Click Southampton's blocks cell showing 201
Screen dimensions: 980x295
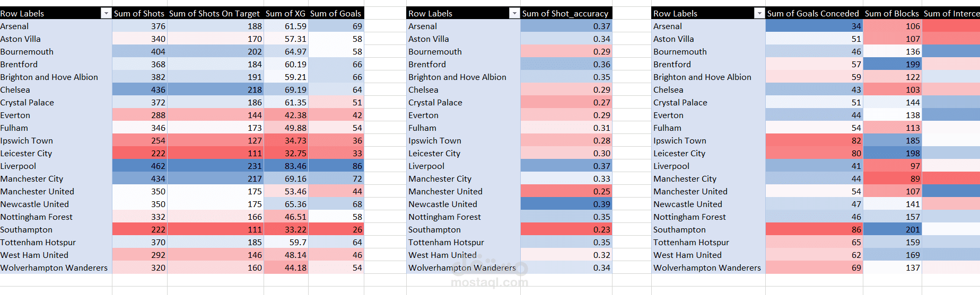[x=892, y=229]
